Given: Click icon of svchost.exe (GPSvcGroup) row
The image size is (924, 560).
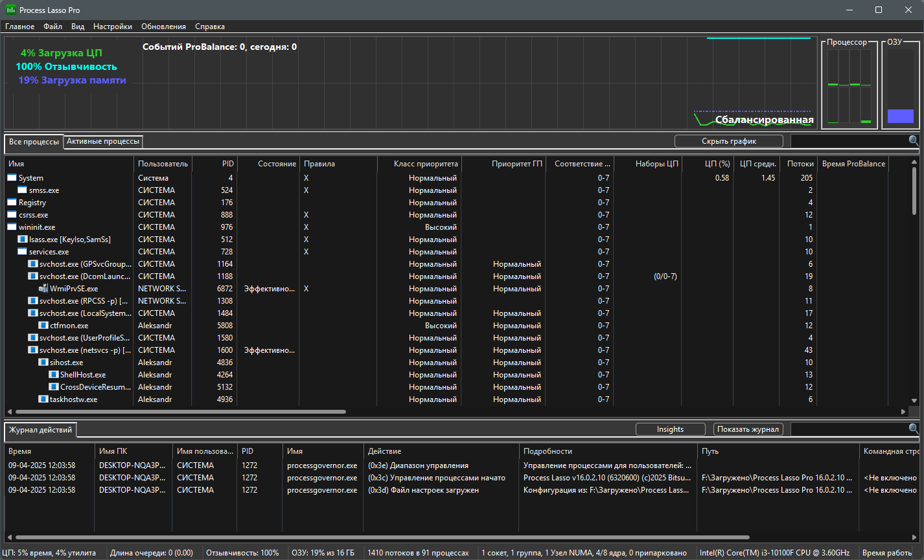Looking at the screenshot, I should pyautogui.click(x=32, y=264).
